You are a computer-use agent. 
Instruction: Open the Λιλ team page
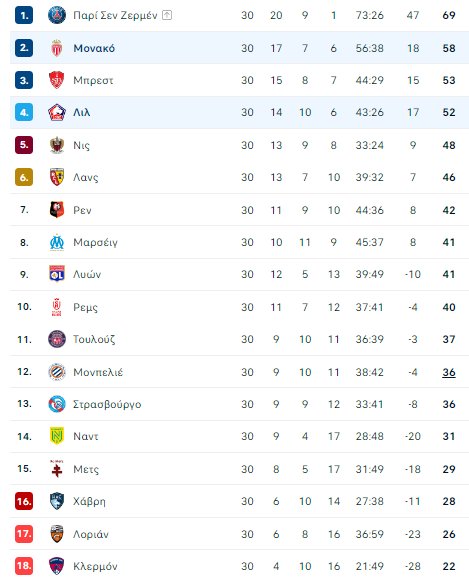coord(82,112)
